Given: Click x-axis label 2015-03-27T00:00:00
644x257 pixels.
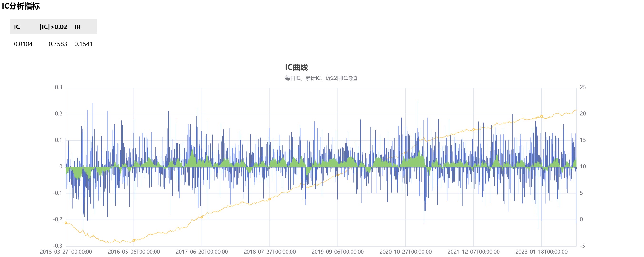Looking at the screenshot, I should tap(66, 252).
